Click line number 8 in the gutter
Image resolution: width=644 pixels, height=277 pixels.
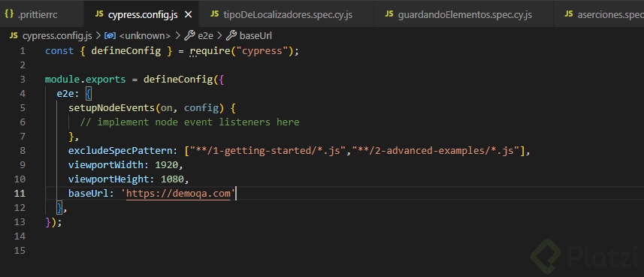(x=23, y=151)
